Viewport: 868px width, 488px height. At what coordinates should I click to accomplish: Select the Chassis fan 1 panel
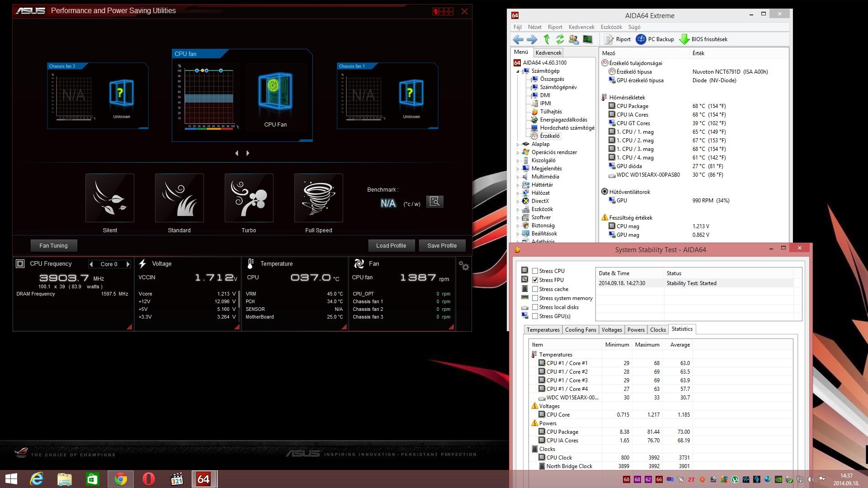tap(387, 96)
